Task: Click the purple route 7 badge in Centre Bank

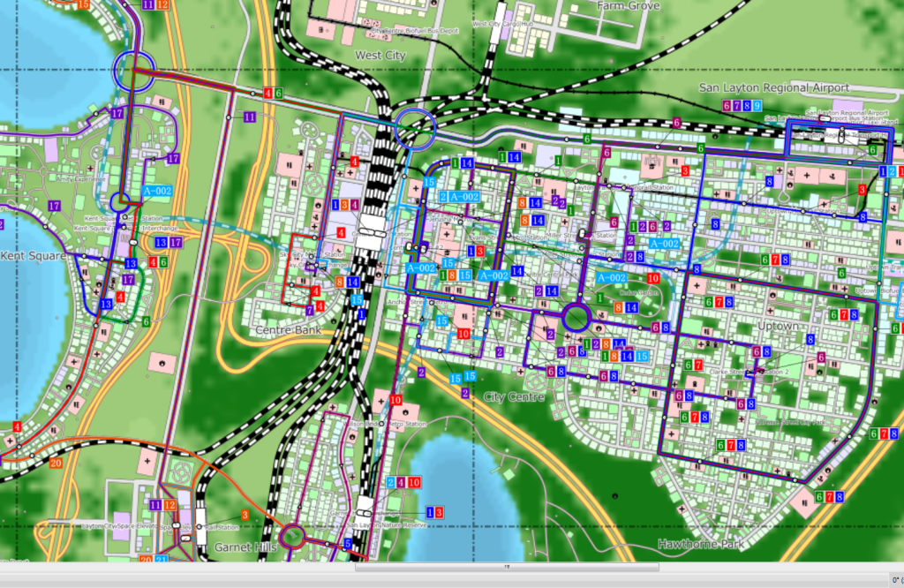Action: (310, 310)
